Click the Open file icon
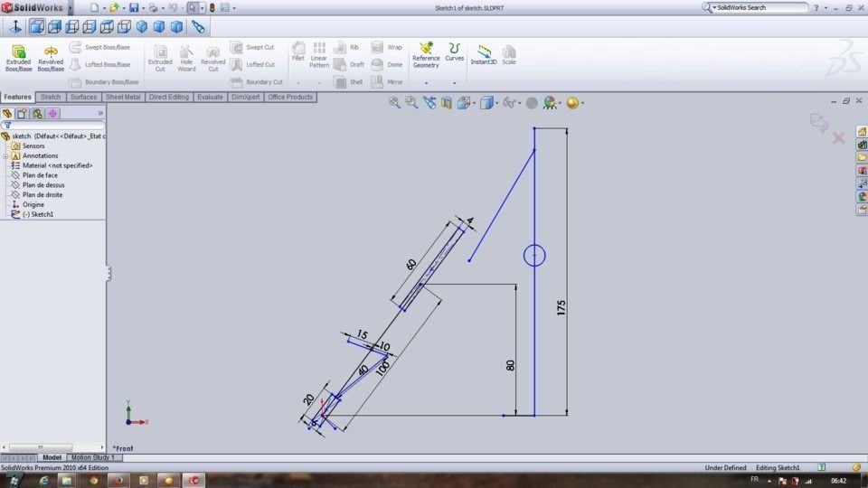 (114, 8)
